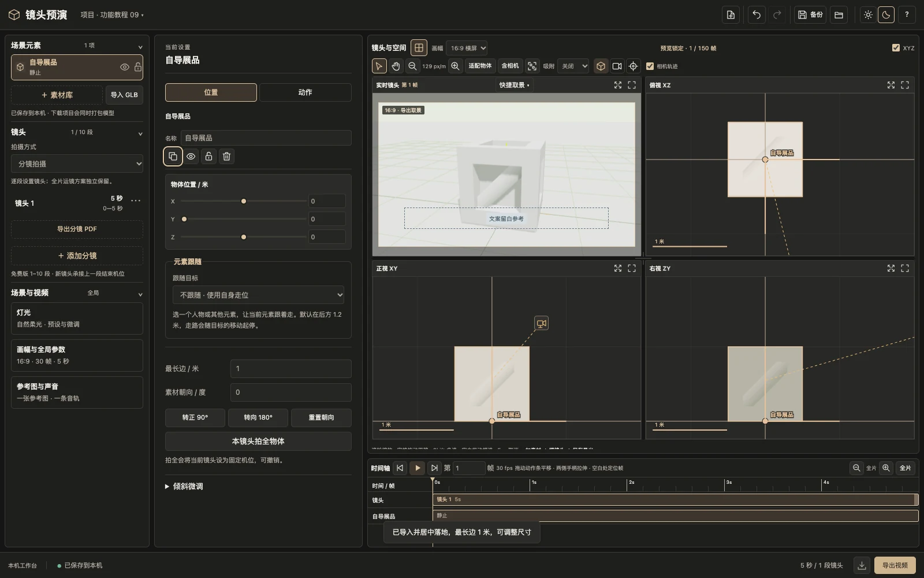
Task: Click the Y position slider handle
Action: click(x=184, y=219)
